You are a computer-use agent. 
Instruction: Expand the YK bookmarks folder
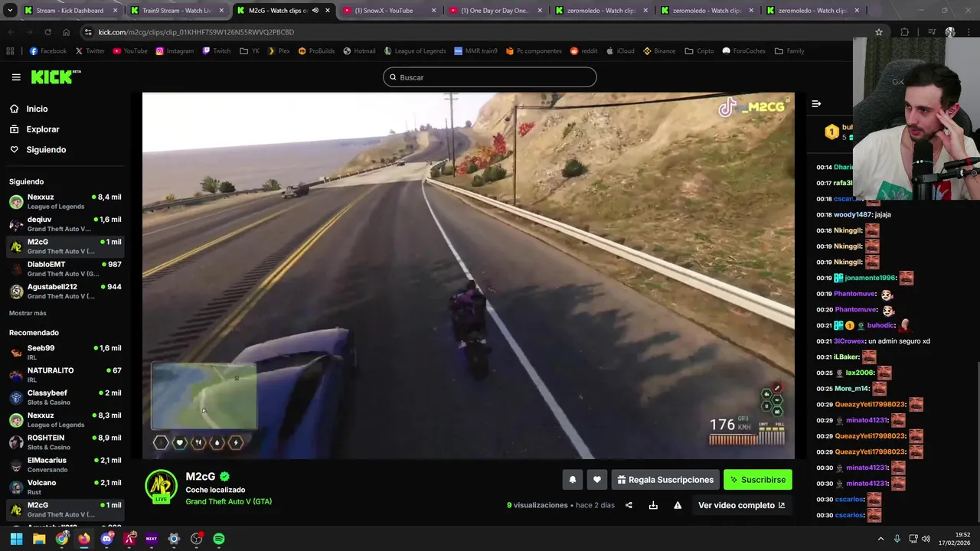(x=250, y=51)
